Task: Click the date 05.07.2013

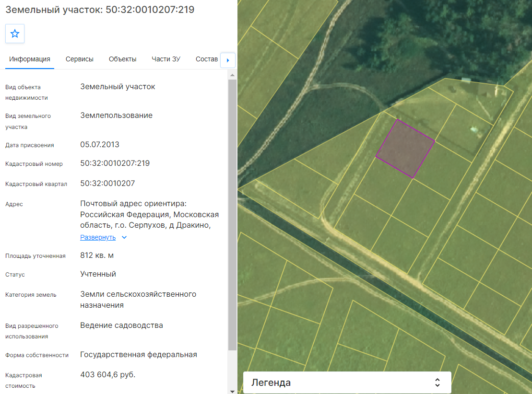Action: pyautogui.click(x=100, y=144)
